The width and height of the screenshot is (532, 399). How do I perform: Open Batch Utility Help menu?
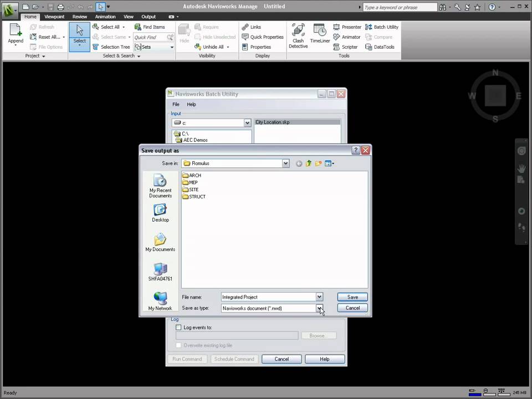tap(191, 105)
